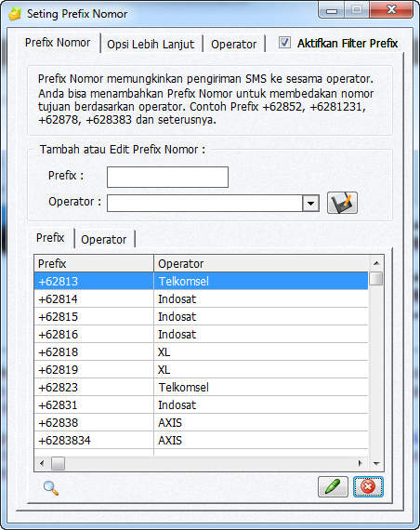Select the +62813 row

[x=201, y=281]
